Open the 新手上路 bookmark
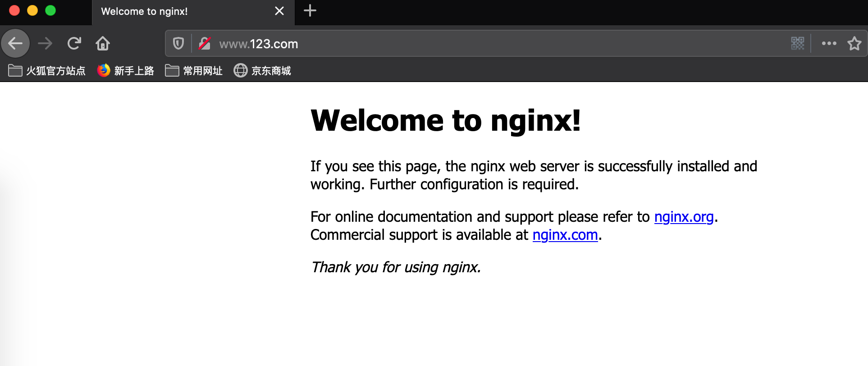This screenshot has width=868, height=366. (x=126, y=71)
